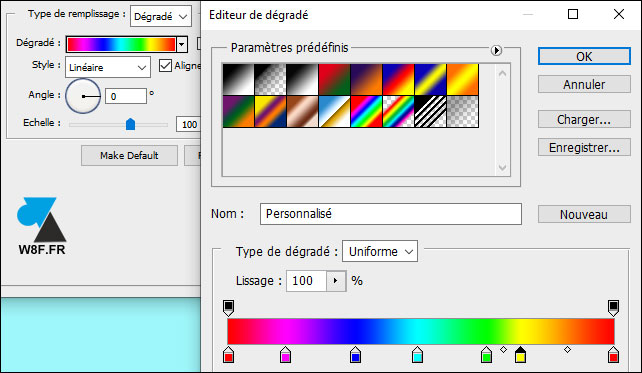Open gradient picker arrow next to Dégradé swatch
This screenshot has width=642, height=373.
182,45
